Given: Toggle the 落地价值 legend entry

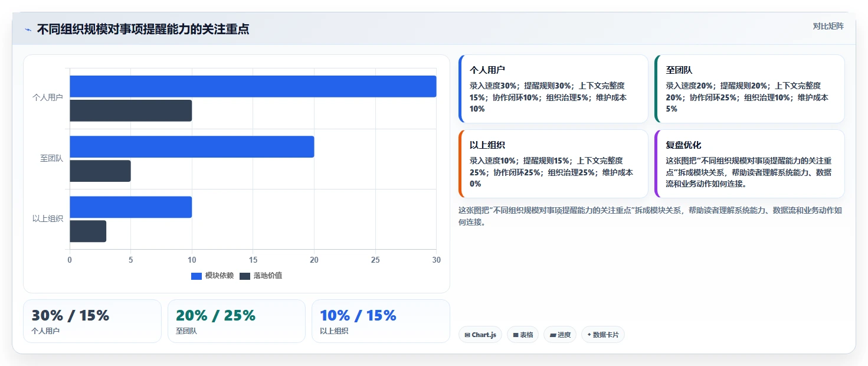Looking at the screenshot, I should 261,276.
